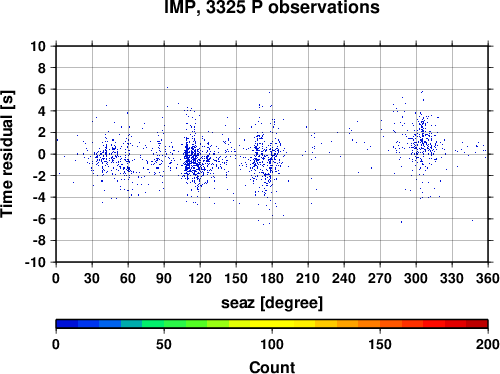Click the isolated data point near -6 at 345 degrees
The width and height of the screenshot is (500, 374).
click(472, 220)
